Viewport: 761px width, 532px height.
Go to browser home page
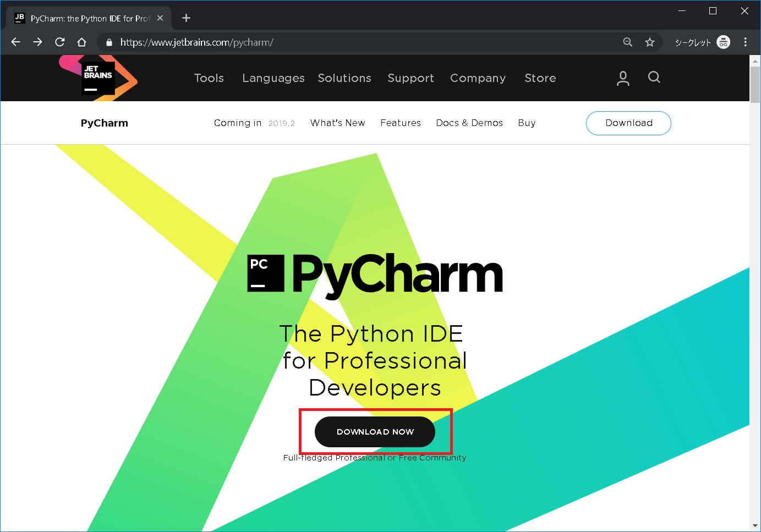(x=82, y=42)
